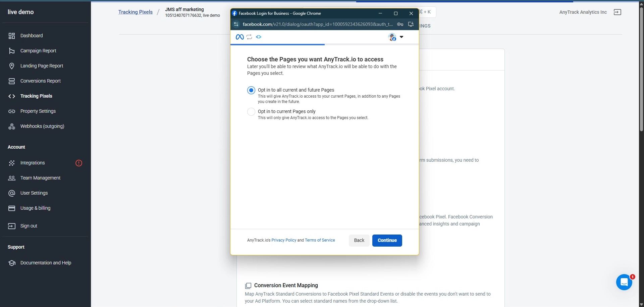Click the facebook.com address bar URL
This screenshot has width=644, height=307.
317,24
